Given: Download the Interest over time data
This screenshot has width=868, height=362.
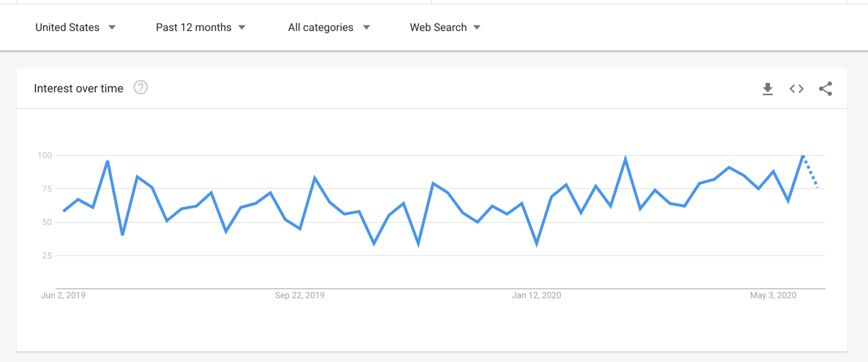Looking at the screenshot, I should pos(767,88).
